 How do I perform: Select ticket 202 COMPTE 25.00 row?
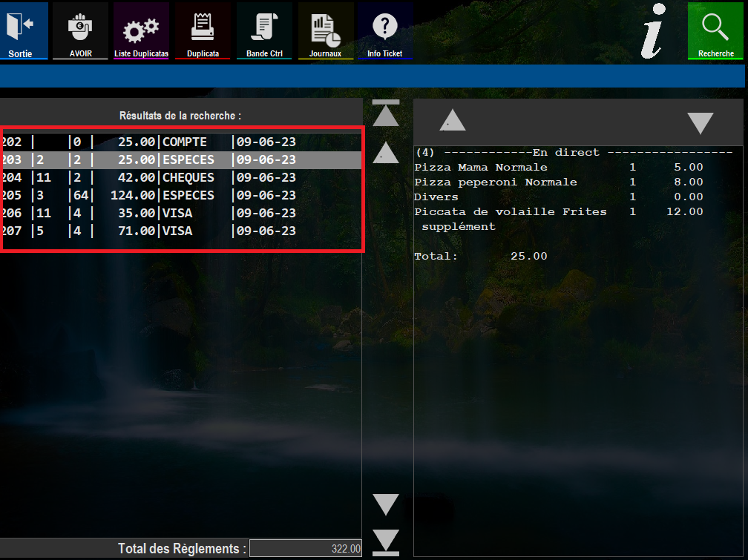(181, 142)
